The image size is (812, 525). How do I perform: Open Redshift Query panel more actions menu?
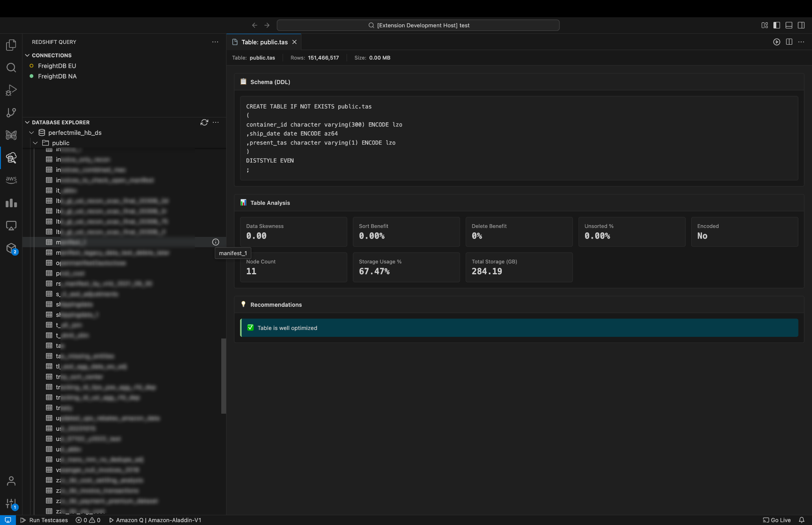tap(215, 42)
